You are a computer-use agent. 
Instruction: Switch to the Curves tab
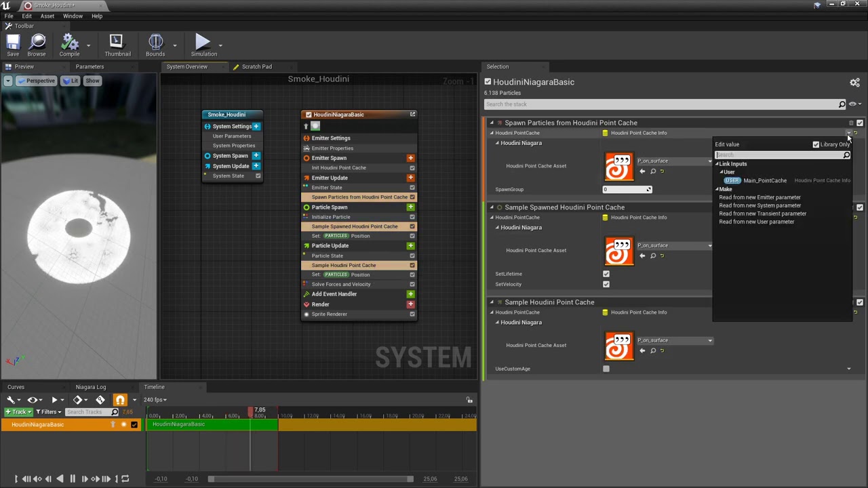[x=16, y=387]
